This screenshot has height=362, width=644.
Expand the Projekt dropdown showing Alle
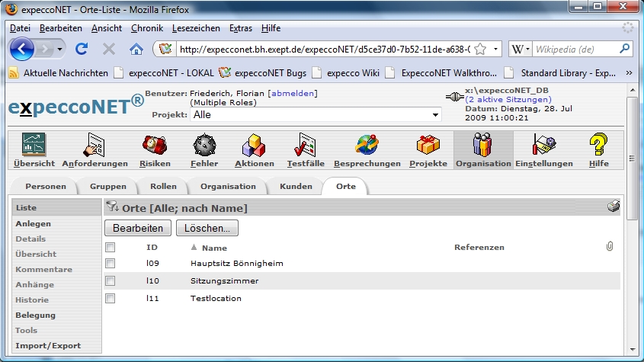[436, 115]
